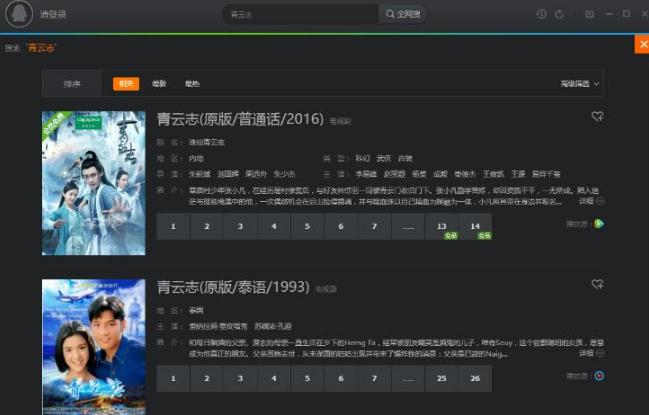Favorite the 1993 Thai series with the heart icon
Screen dimensions: 649x415
tap(597, 284)
